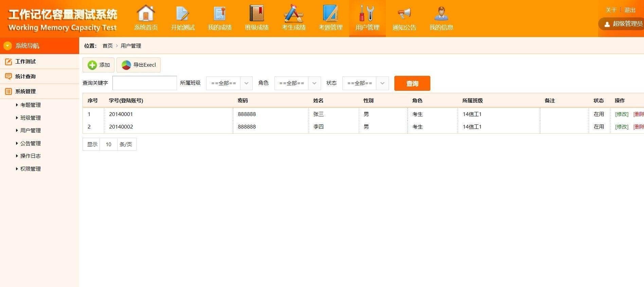Click the 所属班级 column header
This screenshot has height=287, width=644.
pyautogui.click(x=472, y=101)
